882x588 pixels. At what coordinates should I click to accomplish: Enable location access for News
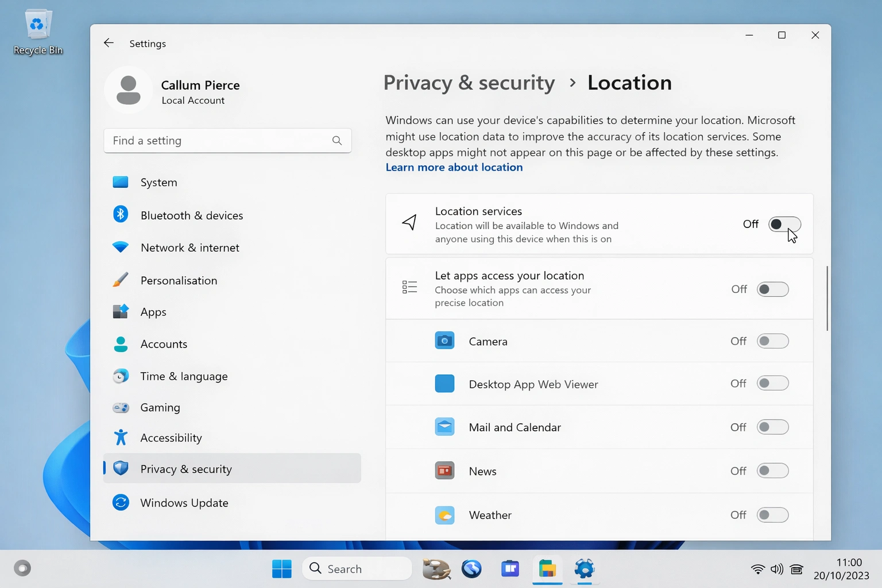[772, 470]
